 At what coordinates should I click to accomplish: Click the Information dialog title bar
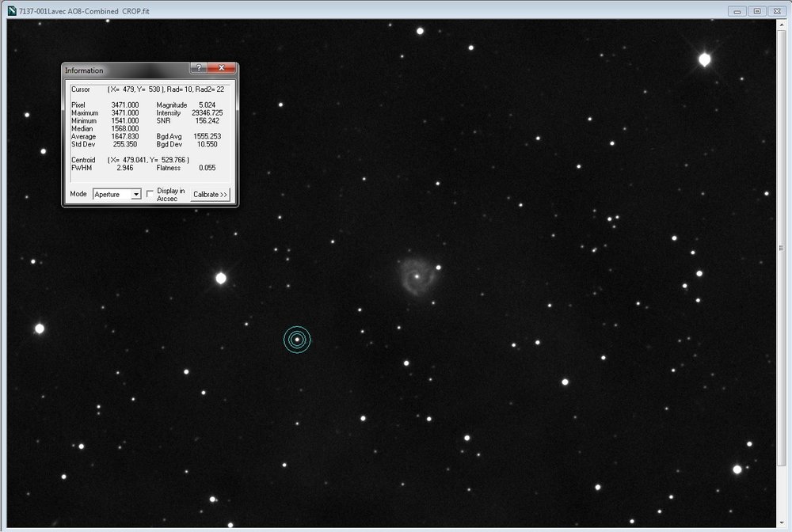click(x=126, y=70)
